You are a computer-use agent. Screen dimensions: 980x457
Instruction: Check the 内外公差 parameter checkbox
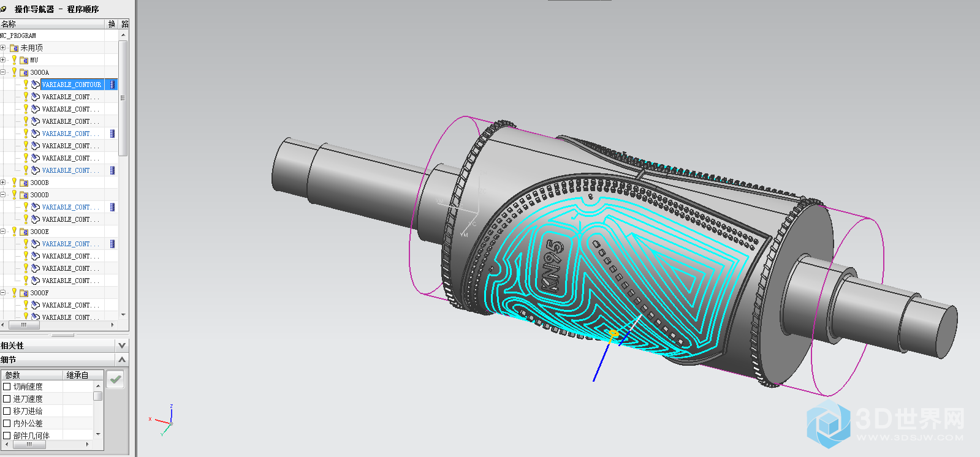tap(7, 423)
